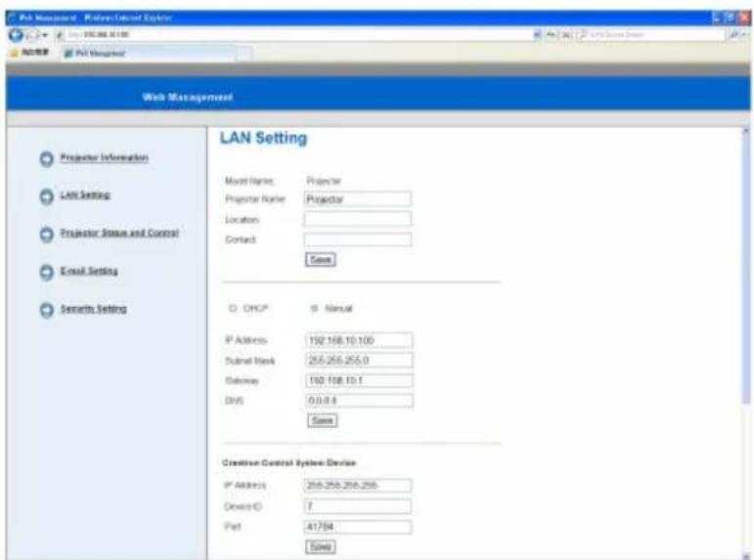
Task: Open the recent pages dropdown arrow
Action: pyautogui.click(x=45, y=35)
